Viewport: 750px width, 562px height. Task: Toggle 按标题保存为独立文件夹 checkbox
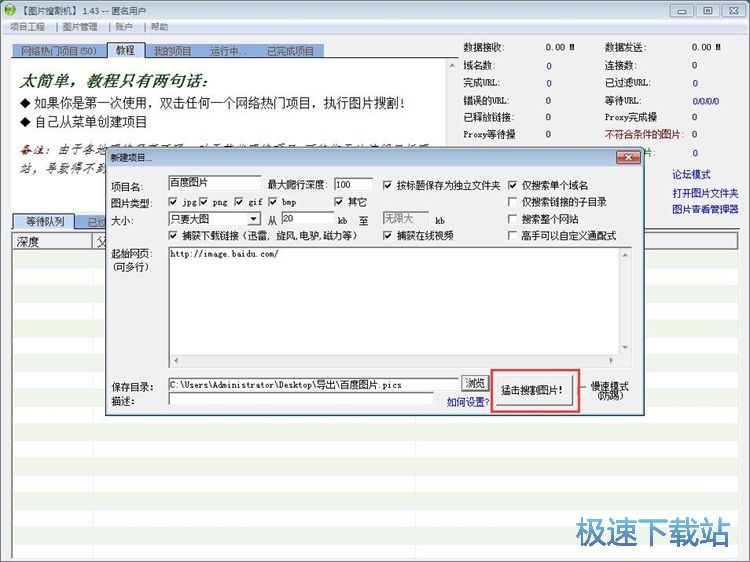point(387,185)
